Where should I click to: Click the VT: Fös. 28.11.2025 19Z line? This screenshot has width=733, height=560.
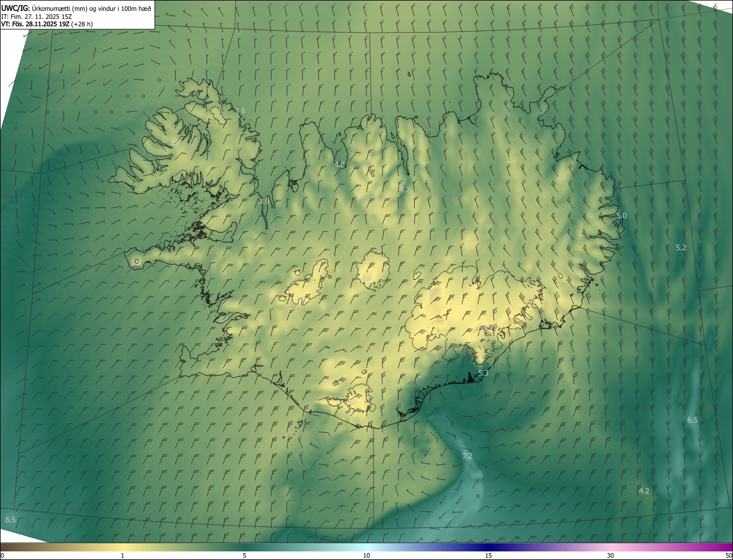pos(47,24)
